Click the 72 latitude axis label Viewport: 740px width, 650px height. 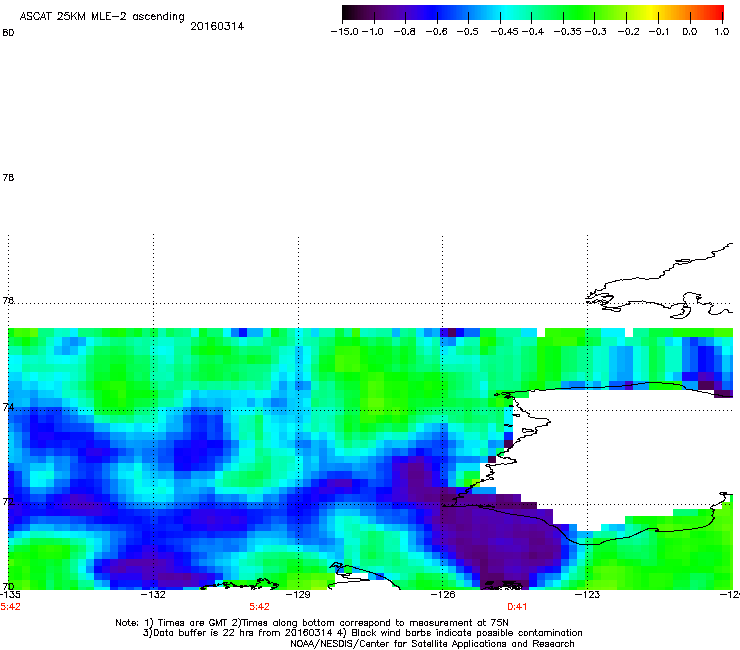[8, 501]
